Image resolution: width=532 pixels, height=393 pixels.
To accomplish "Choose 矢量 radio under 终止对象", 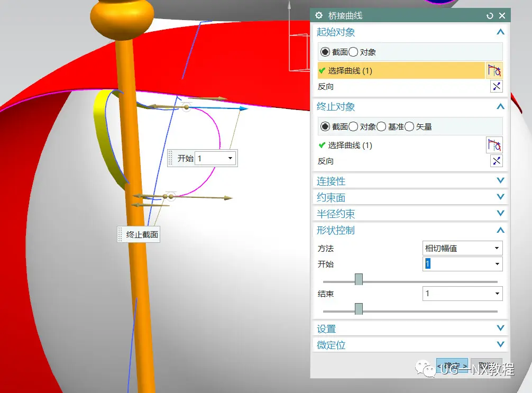I will pos(409,126).
